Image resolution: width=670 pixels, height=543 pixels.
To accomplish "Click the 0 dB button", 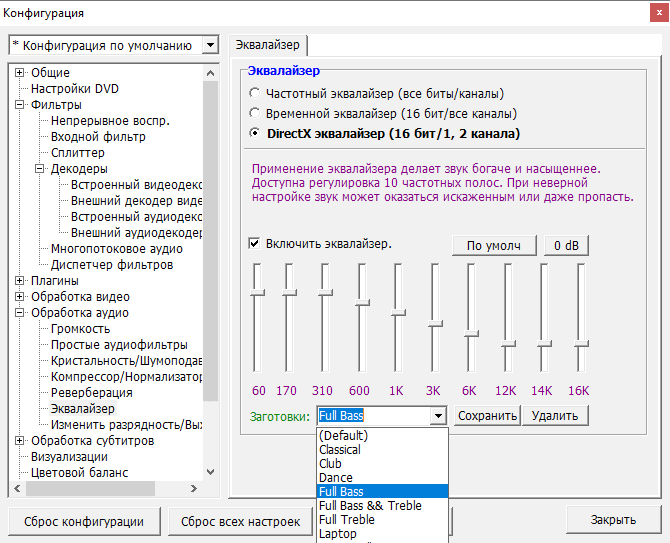I will click(566, 246).
